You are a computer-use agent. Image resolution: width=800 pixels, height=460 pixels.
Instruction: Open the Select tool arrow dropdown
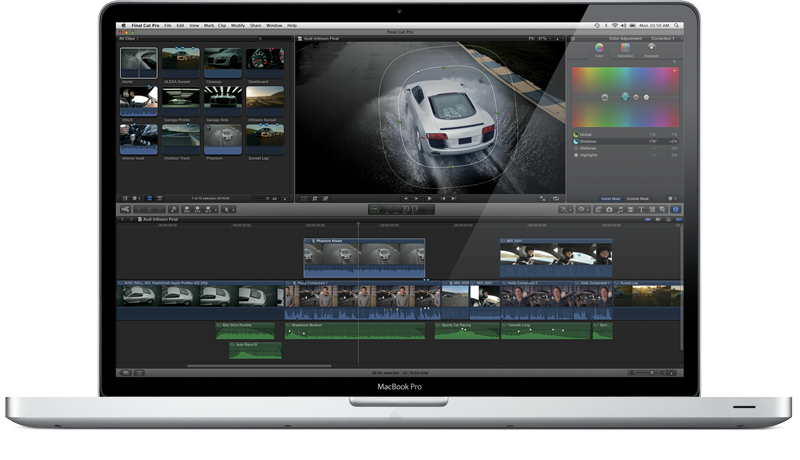(x=228, y=210)
